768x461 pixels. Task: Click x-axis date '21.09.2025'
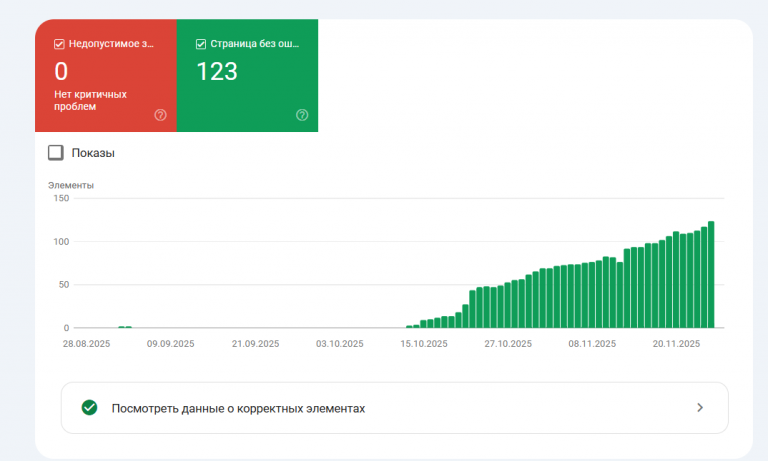coord(255,344)
